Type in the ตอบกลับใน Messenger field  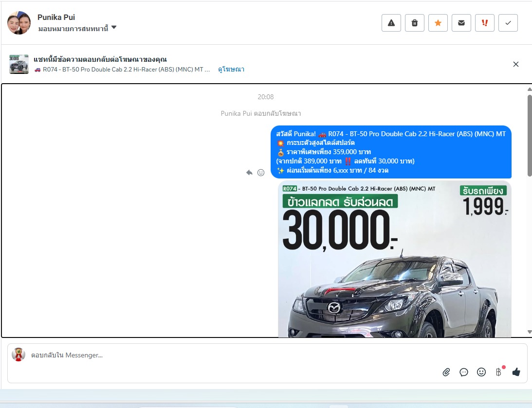pyautogui.click(x=219, y=355)
